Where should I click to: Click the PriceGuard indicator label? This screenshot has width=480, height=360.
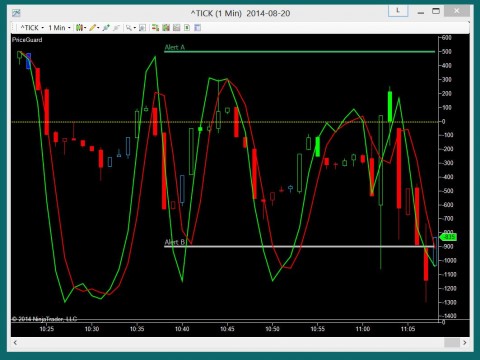(x=27, y=40)
